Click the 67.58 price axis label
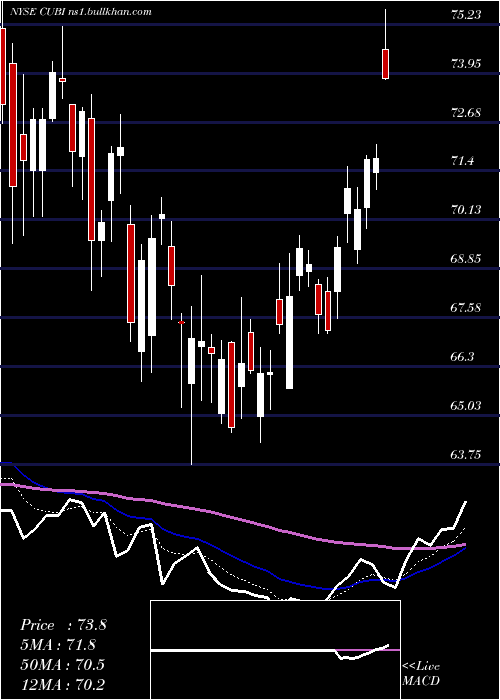 (x=466, y=308)
